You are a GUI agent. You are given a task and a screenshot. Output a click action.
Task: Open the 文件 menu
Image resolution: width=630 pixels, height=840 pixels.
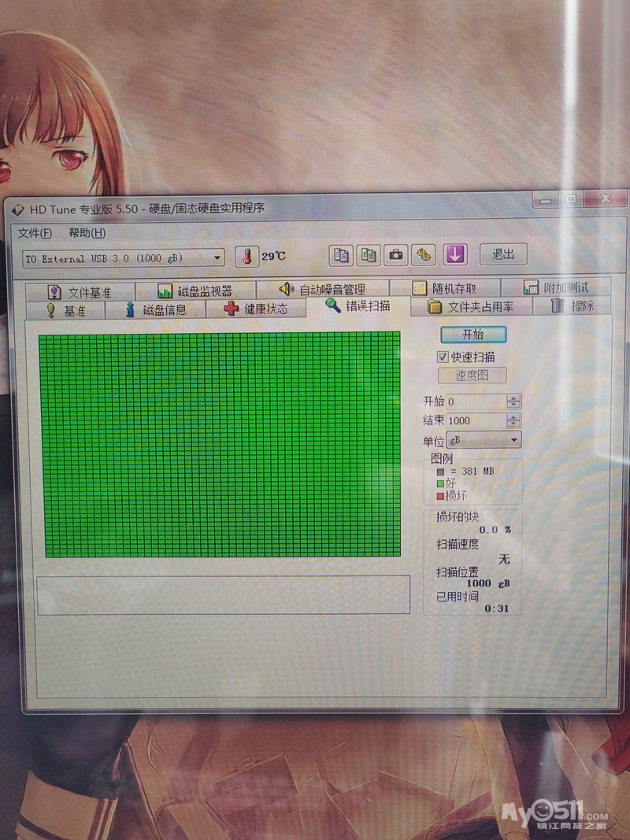tap(35, 233)
